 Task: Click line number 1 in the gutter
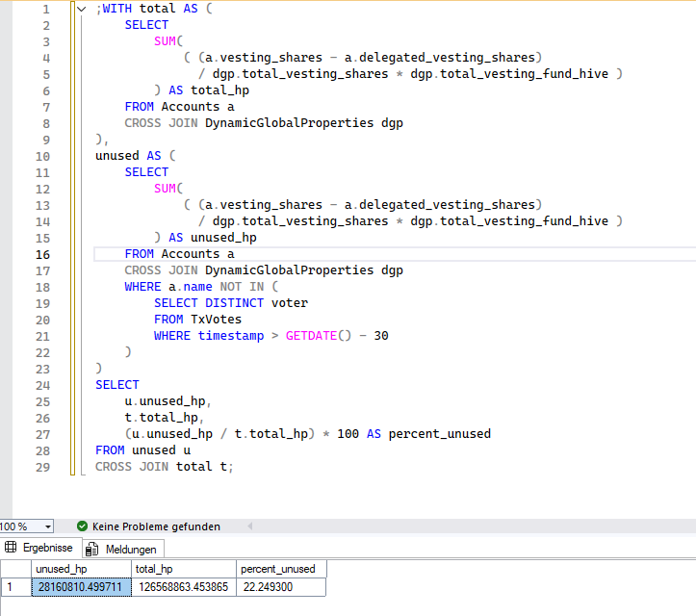click(x=46, y=10)
